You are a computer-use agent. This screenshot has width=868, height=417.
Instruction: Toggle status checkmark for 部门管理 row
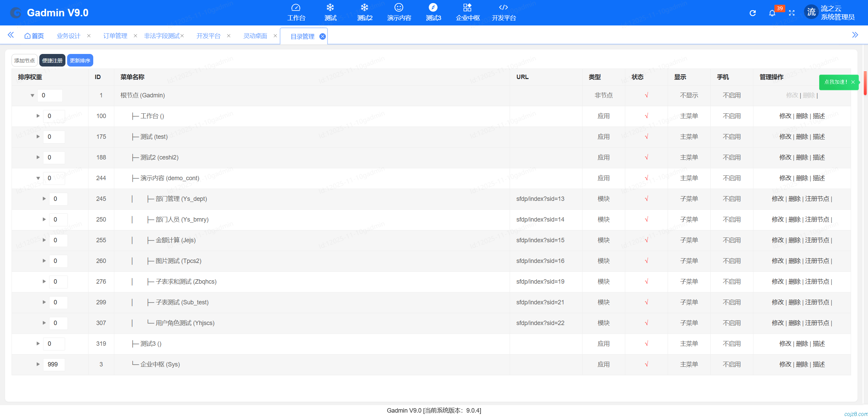point(646,199)
